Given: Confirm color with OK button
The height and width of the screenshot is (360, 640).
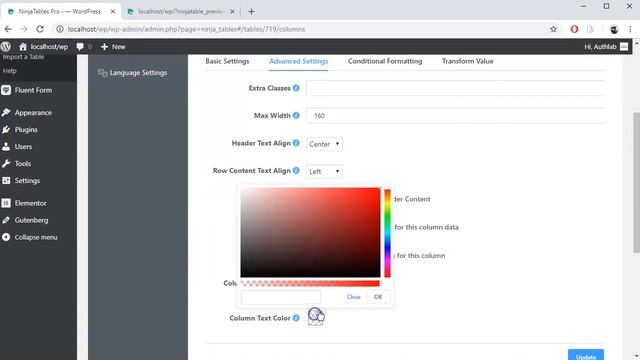Looking at the screenshot, I should point(378,297).
